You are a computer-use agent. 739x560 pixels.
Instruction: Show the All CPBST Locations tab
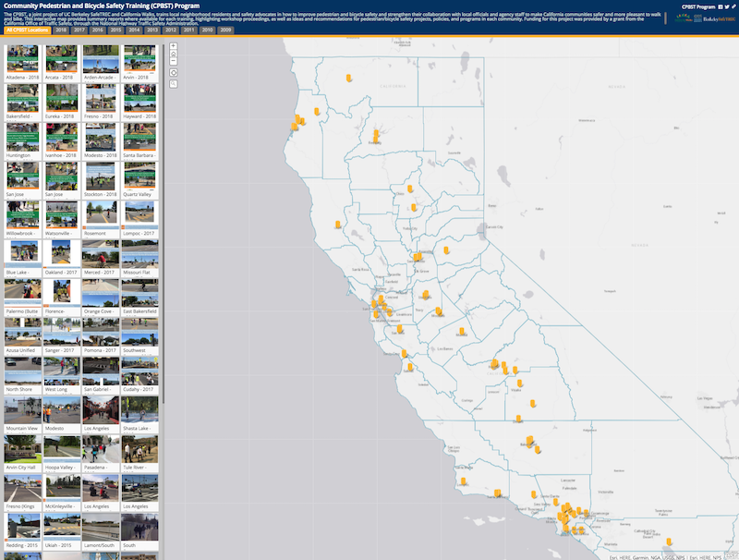28,30
